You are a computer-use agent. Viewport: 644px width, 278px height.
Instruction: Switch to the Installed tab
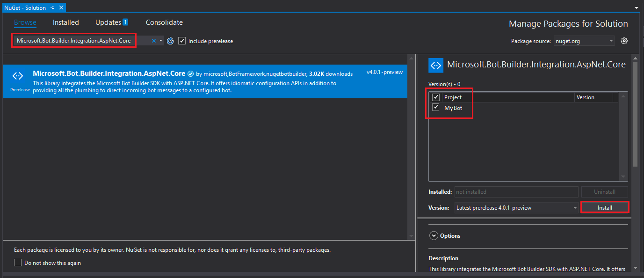(x=65, y=22)
